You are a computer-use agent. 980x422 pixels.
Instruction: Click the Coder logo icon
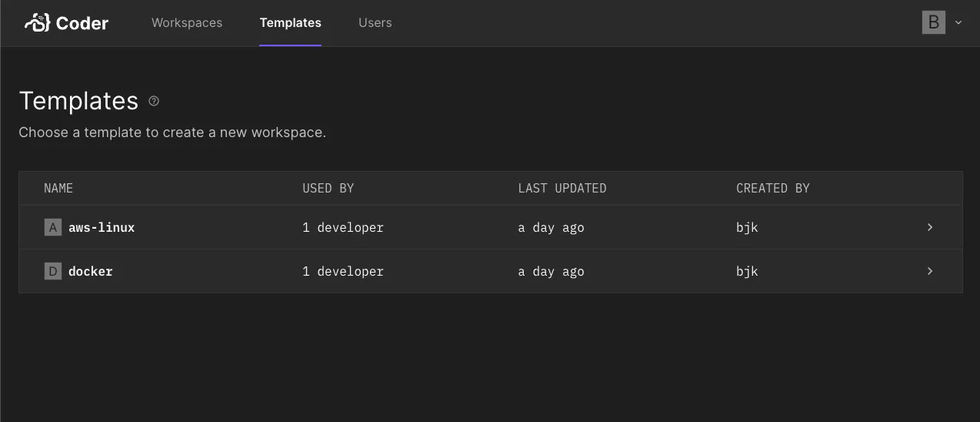point(37,23)
